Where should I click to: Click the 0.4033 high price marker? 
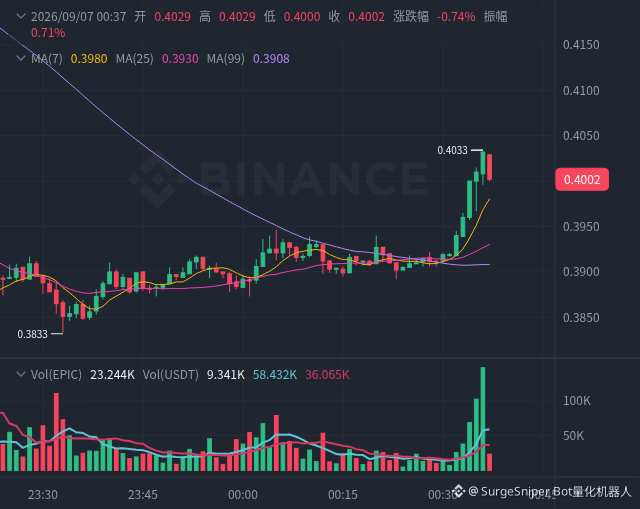[x=452, y=150]
